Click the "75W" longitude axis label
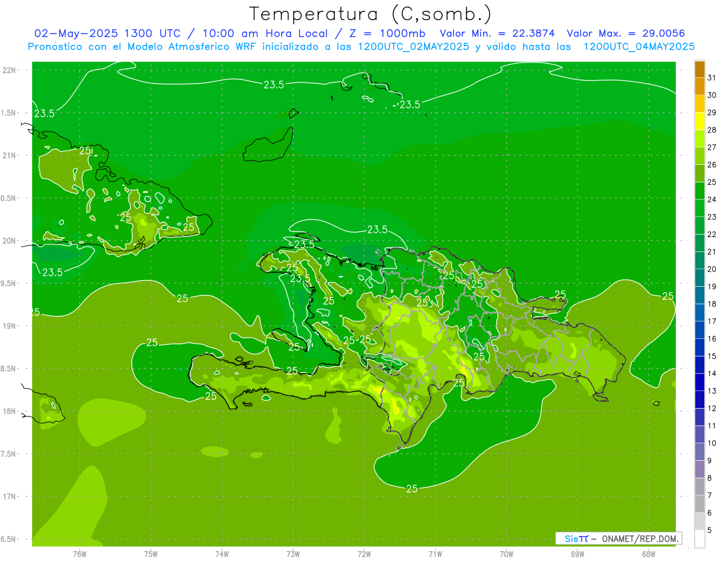Viewport: 728px width, 562px height. [x=150, y=554]
